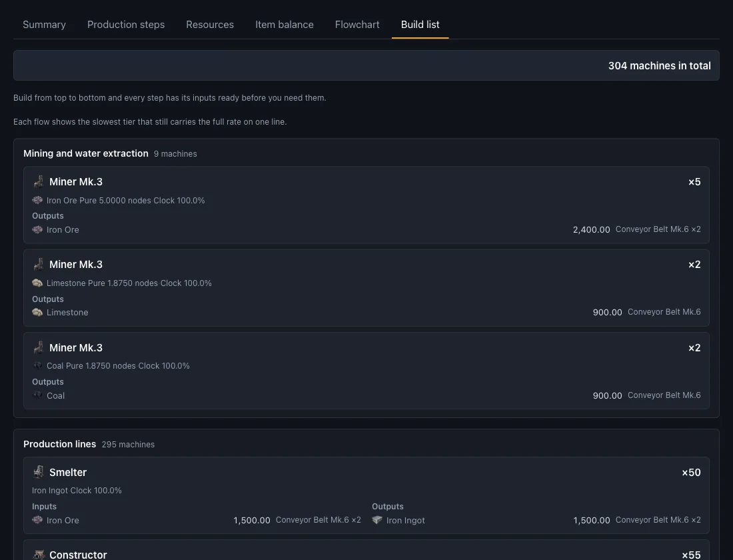Click the 'Constructor' title
The width and height of the screenshot is (733, 560).
point(78,555)
